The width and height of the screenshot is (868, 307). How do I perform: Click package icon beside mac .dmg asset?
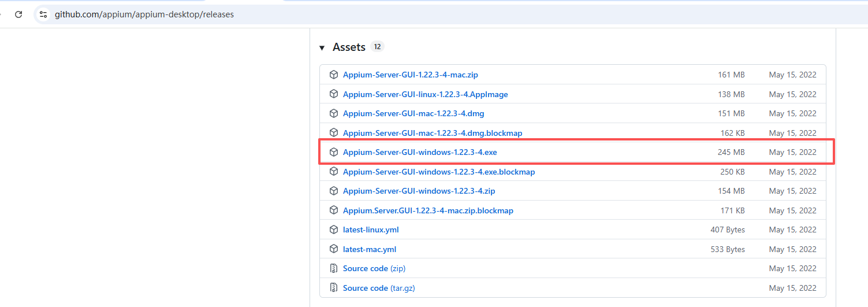pyautogui.click(x=333, y=113)
